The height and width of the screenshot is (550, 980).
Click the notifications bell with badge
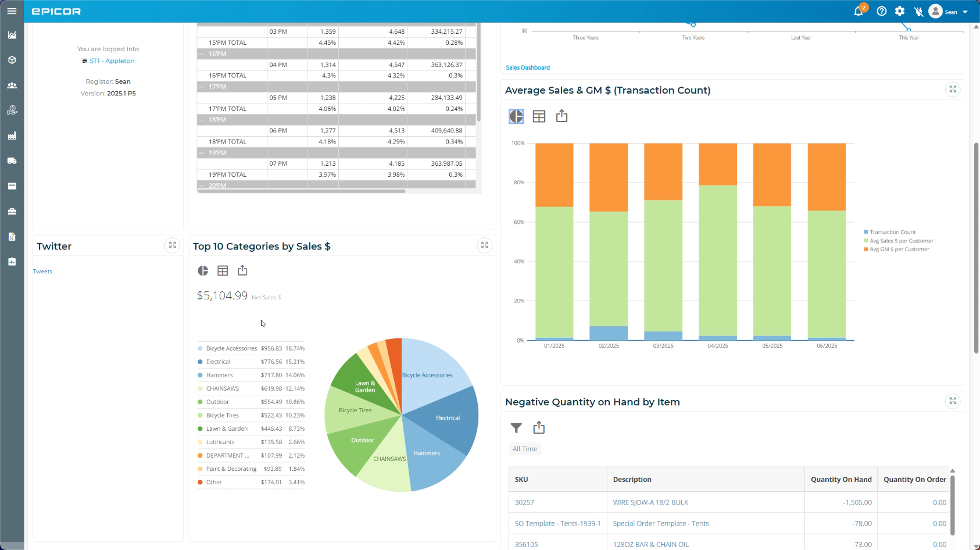click(x=859, y=11)
